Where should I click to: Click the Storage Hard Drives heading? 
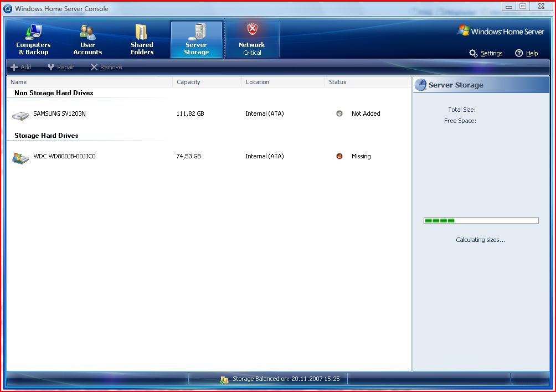coord(47,136)
